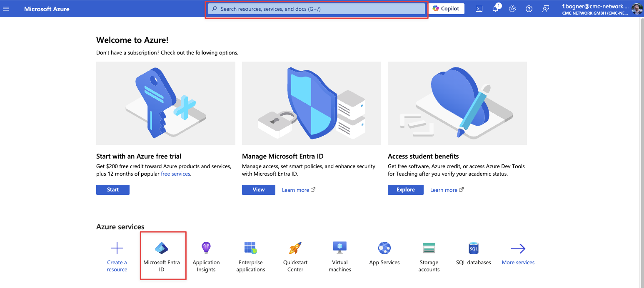Viewport: 644px width, 288px height.
Task: Open Application Insights service
Action: (206, 256)
